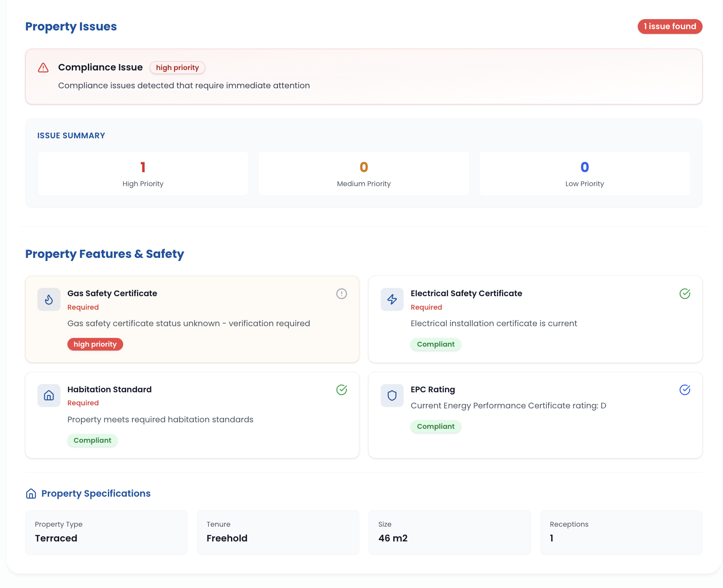Screen dimensions: 723x588
Task: Click the EPC Rating shield icon
Action: (392, 395)
